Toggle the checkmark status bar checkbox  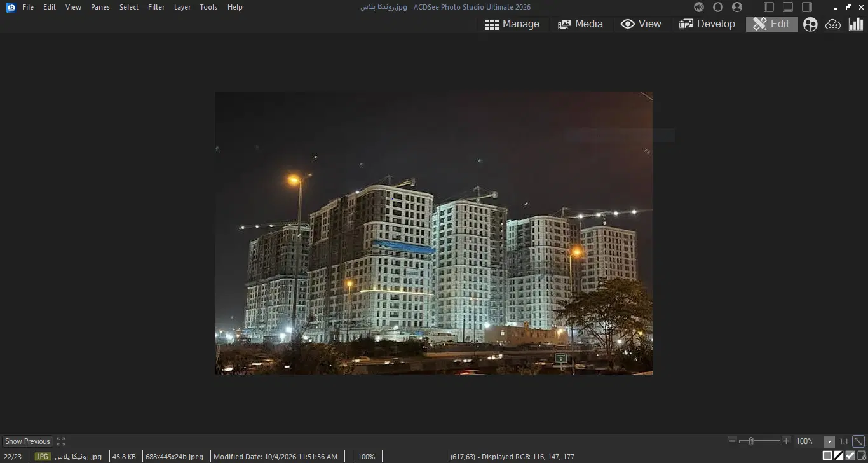pyautogui.click(x=850, y=455)
